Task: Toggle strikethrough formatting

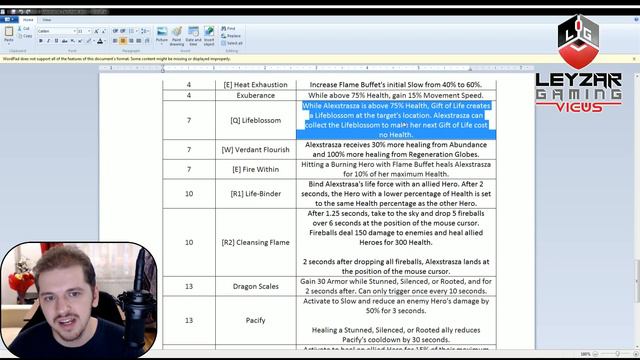Action: (x=64, y=41)
